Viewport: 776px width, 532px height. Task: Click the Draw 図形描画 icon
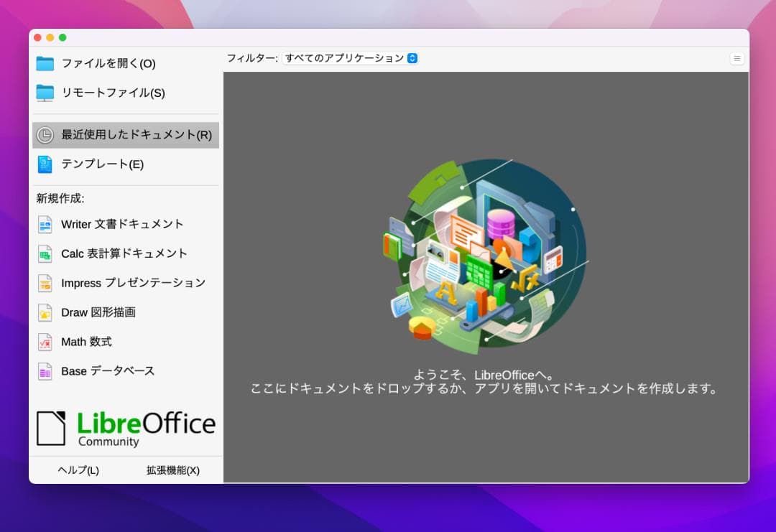[45, 312]
